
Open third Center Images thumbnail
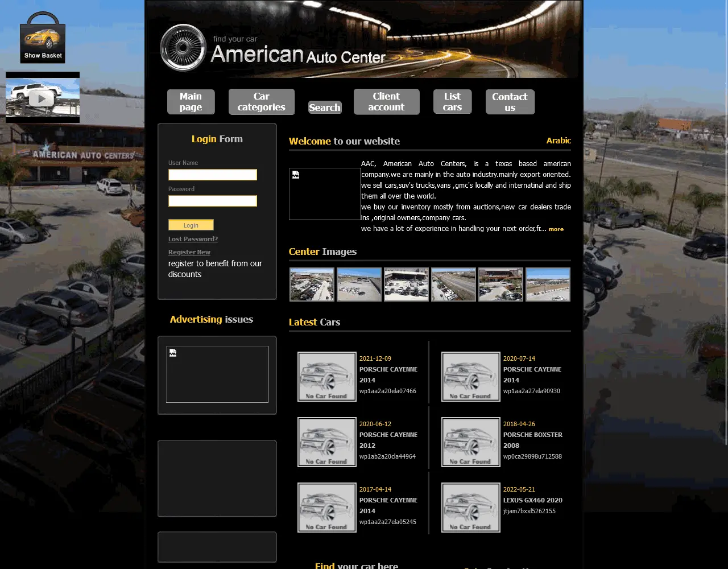pyautogui.click(x=406, y=284)
